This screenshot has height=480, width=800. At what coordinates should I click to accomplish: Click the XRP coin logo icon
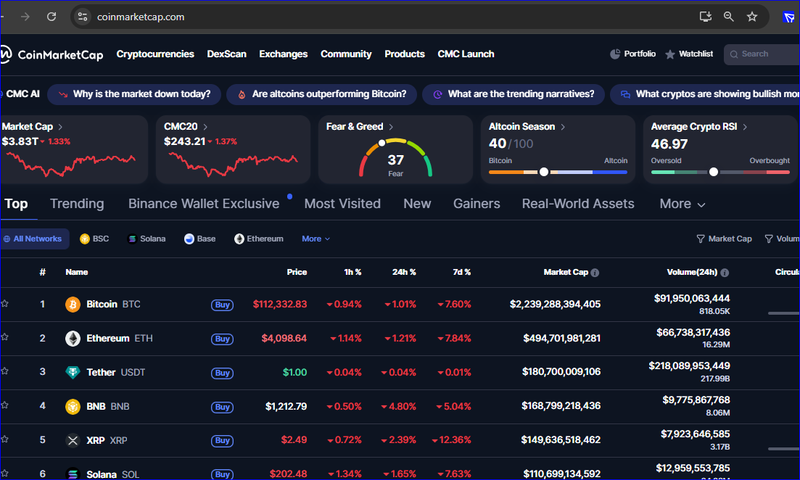[73, 440]
